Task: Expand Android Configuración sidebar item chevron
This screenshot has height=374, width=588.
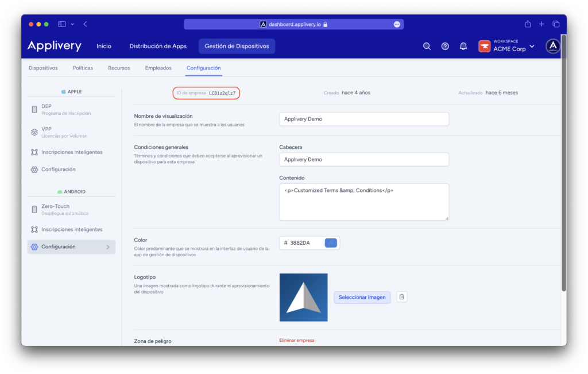Action: [108, 247]
